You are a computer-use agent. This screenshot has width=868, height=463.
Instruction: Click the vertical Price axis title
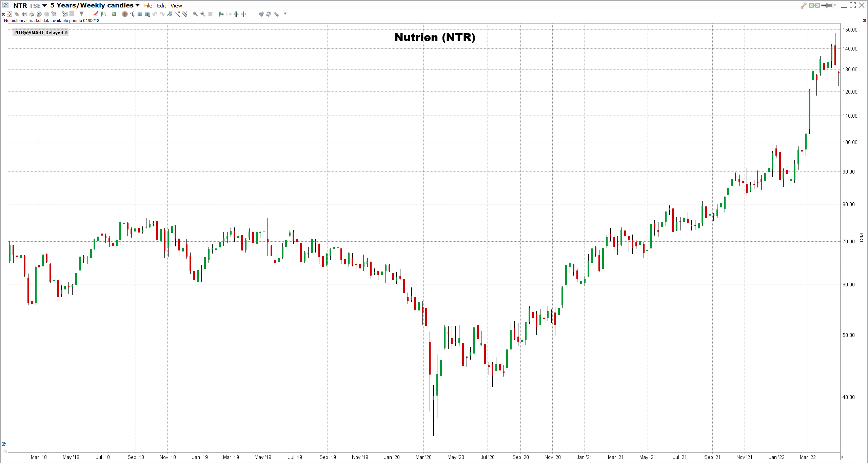pos(861,238)
